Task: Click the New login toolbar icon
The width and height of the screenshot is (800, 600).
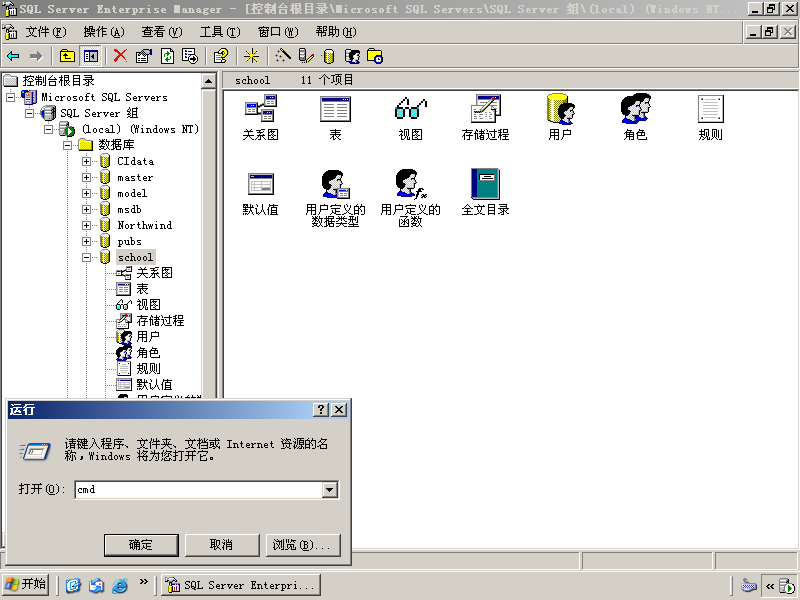Action: pos(352,56)
